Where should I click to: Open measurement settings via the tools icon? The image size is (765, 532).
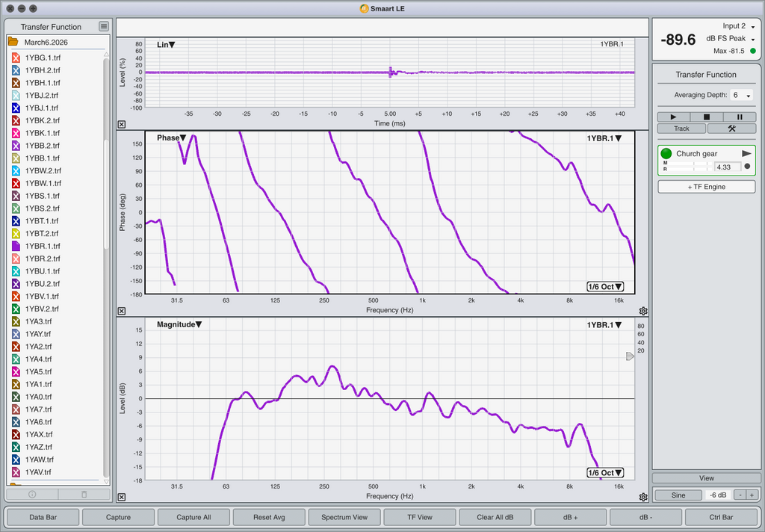pos(731,129)
